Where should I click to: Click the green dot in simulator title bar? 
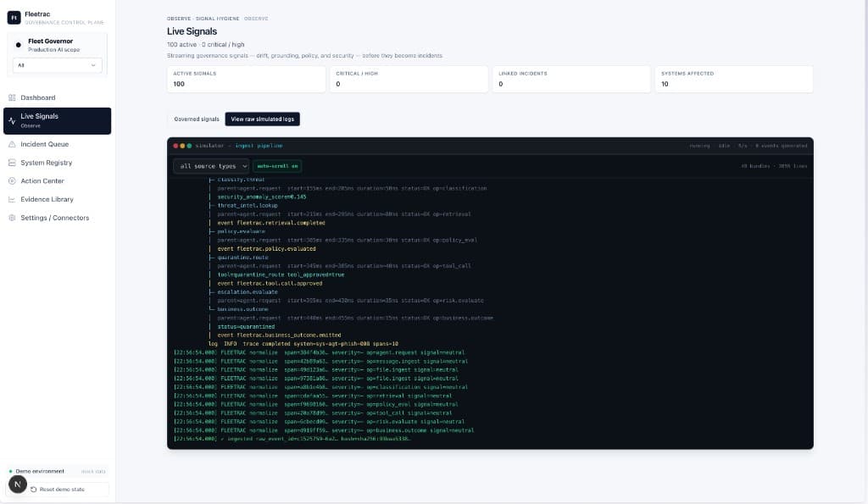click(x=189, y=146)
